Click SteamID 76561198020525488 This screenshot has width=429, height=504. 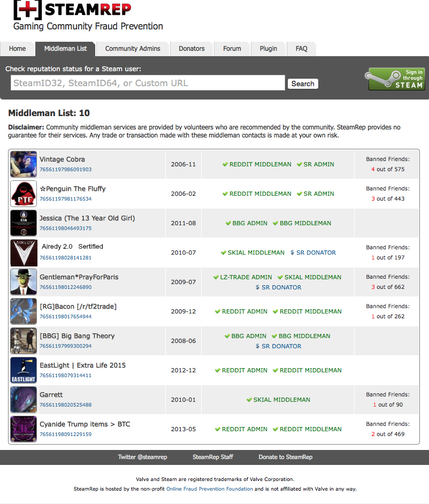point(66,405)
